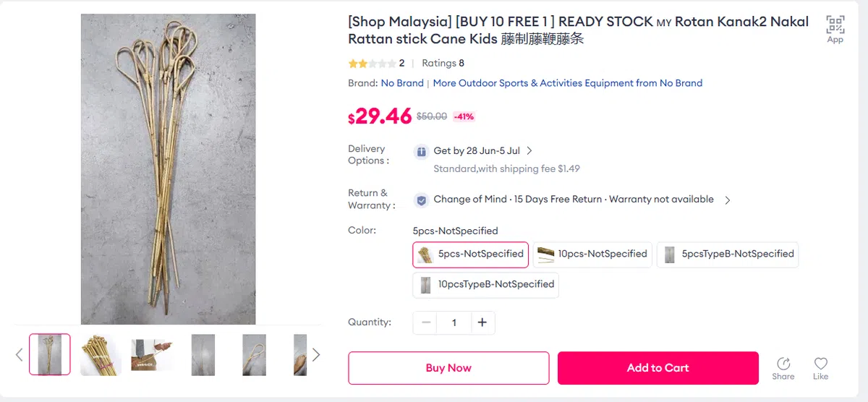
Task: Select the 10pcs-NotSpecified variant
Action: [592, 255]
